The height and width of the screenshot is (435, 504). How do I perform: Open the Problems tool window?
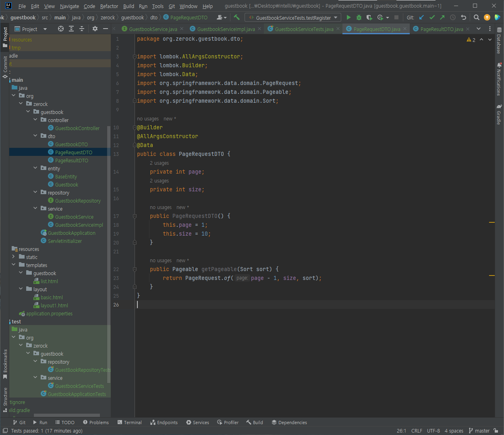(x=96, y=423)
